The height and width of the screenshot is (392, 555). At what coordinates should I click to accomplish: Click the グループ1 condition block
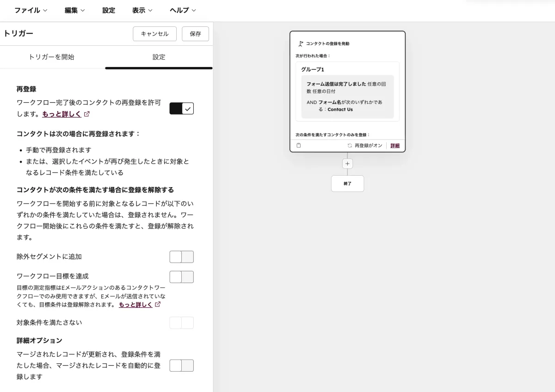(x=347, y=90)
